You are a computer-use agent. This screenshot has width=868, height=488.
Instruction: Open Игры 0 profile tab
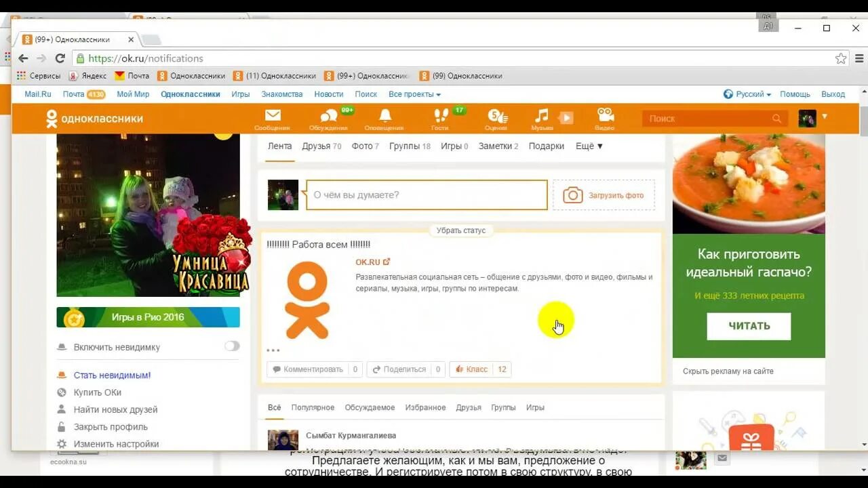click(x=454, y=146)
